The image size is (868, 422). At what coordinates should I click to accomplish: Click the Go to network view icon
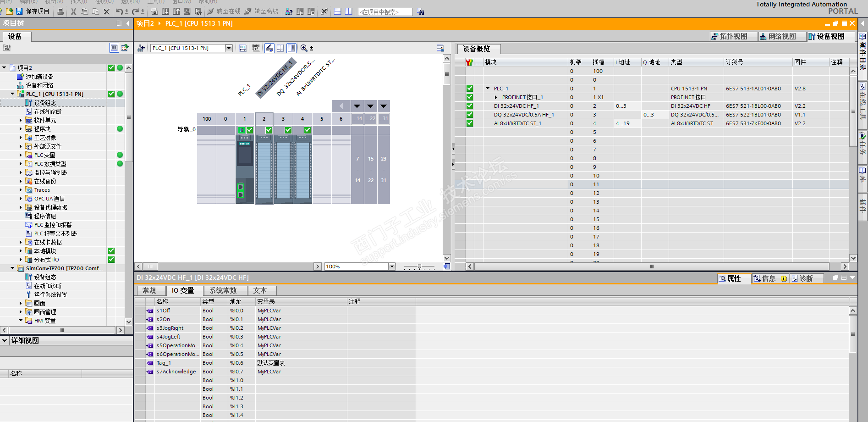(141, 48)
